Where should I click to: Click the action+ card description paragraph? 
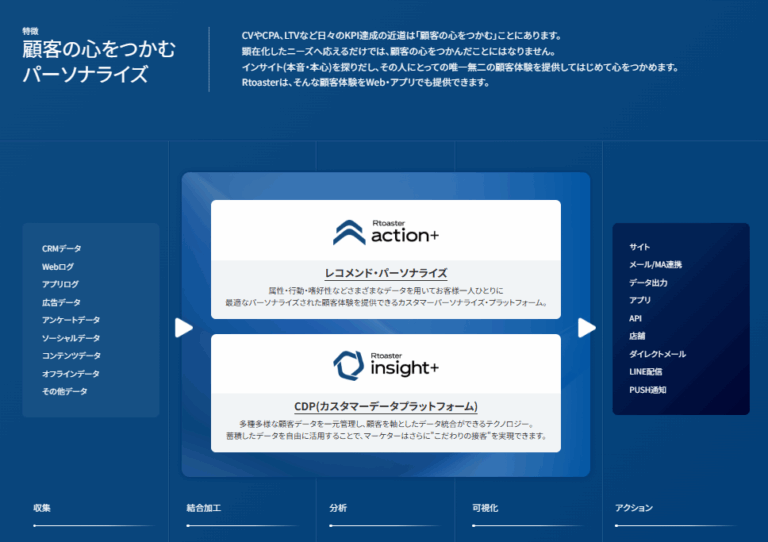click(386, 297)
